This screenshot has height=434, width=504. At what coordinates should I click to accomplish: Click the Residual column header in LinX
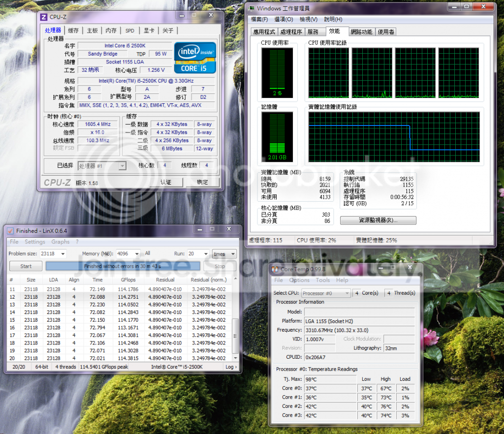[x=165, y=280]
